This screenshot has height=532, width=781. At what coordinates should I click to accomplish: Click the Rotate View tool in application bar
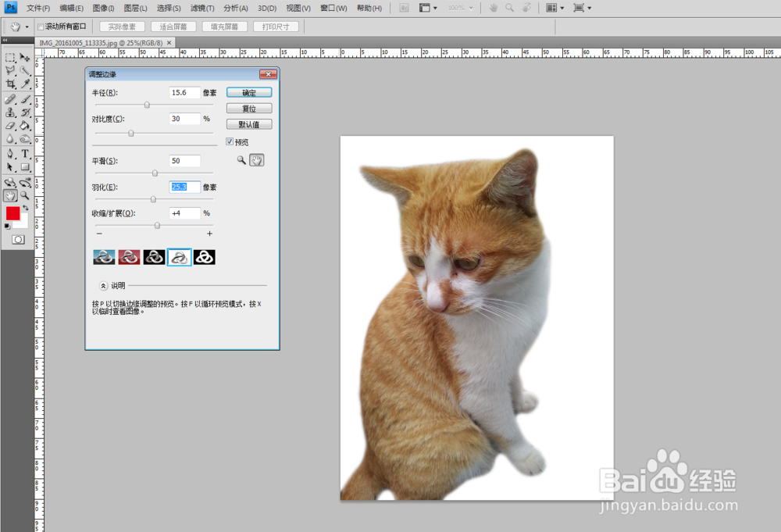526,8
